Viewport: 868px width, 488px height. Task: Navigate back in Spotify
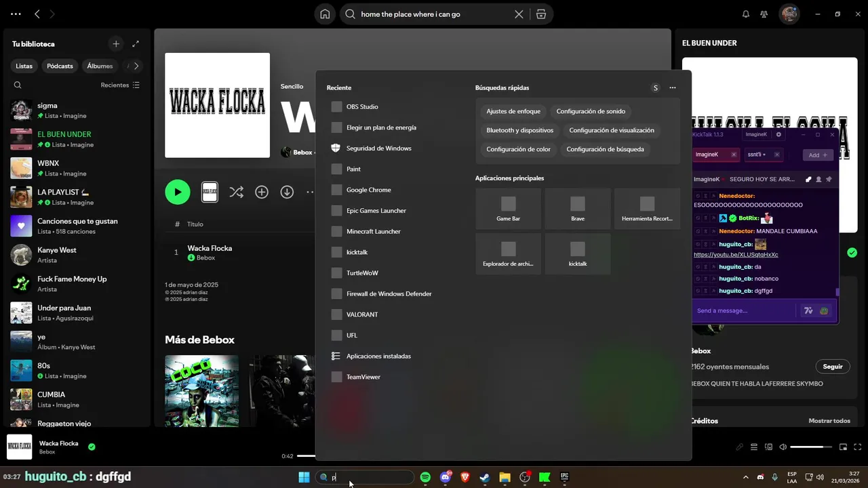(x=37, y=14)
